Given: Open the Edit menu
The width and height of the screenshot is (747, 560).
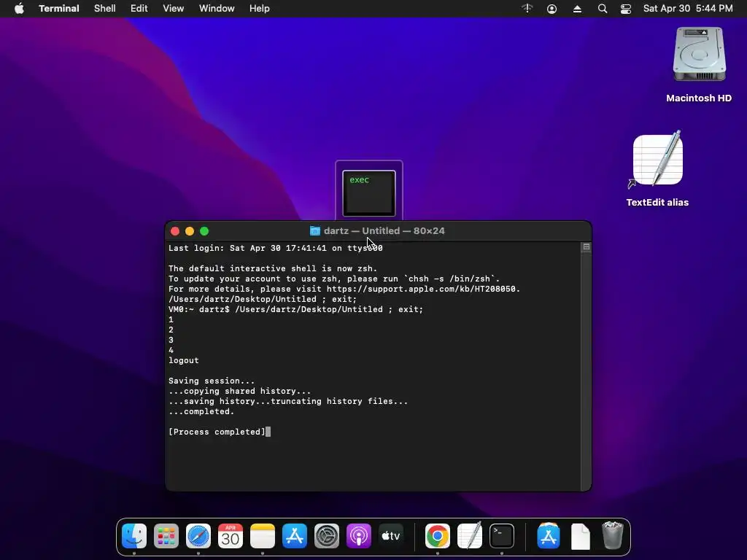Looking at the screenshot, I should click(139, 9).
